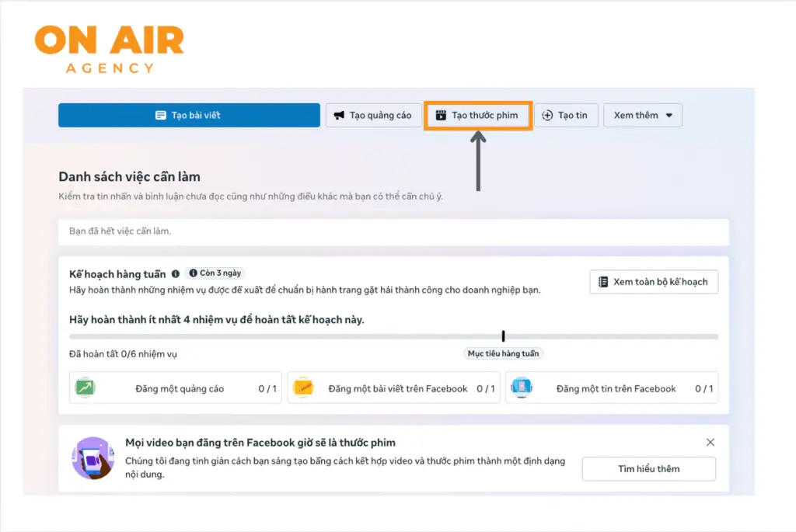Click the info icon inside Còn 3 ngày badge

click(x=194, y=273)
